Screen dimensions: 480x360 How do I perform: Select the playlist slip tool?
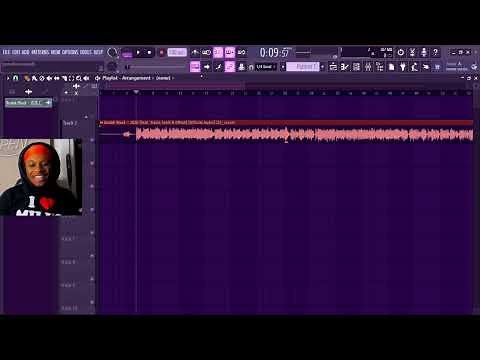57,78
